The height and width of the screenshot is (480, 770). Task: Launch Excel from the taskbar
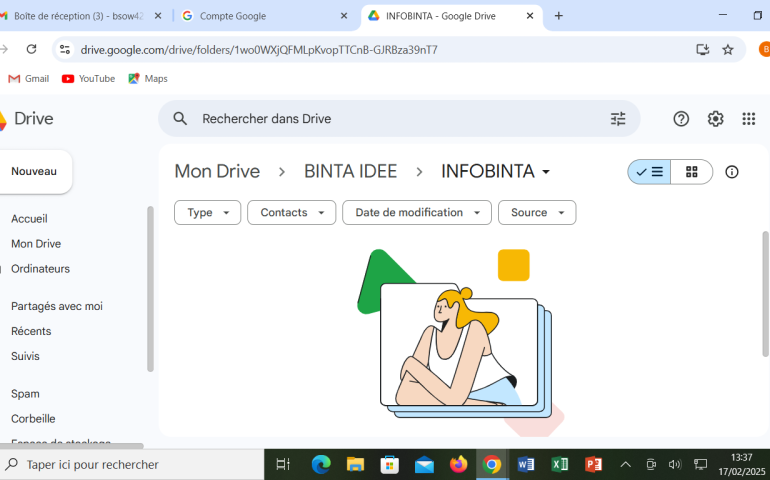(x=560, y=464)
